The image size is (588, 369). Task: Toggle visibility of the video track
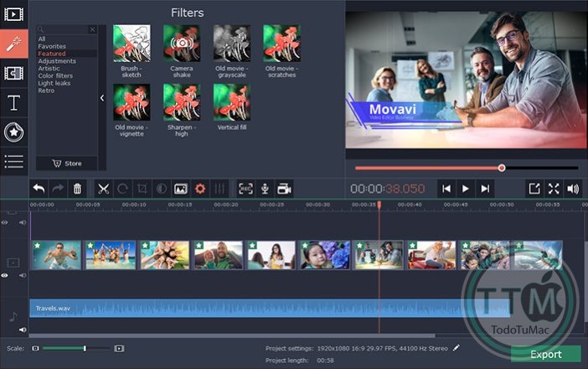(4, 276)
